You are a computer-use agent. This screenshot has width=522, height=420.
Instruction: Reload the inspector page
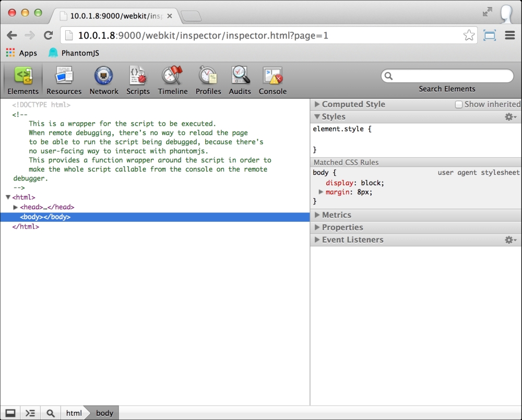pyautogui.click(x=48, y=35)
